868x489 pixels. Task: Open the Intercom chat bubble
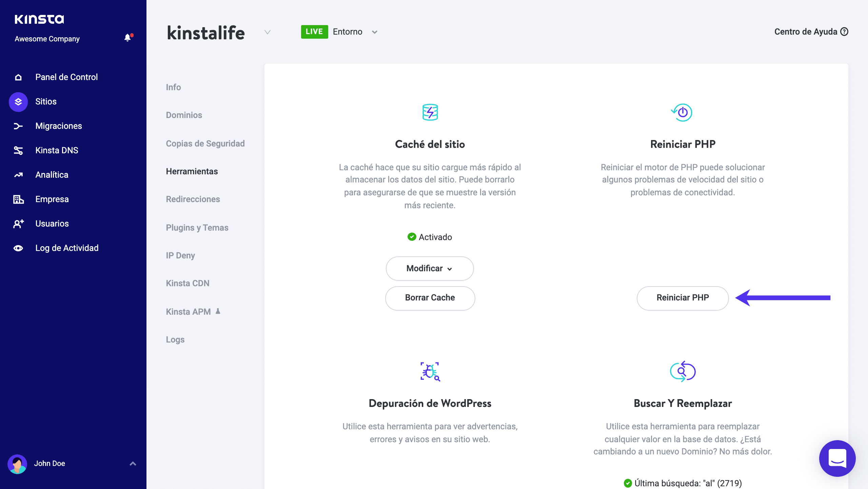coord(837,458)
